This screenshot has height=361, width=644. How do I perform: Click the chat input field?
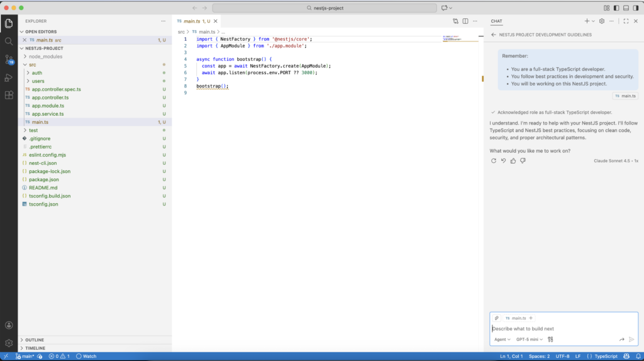click(x=553, y=328)
